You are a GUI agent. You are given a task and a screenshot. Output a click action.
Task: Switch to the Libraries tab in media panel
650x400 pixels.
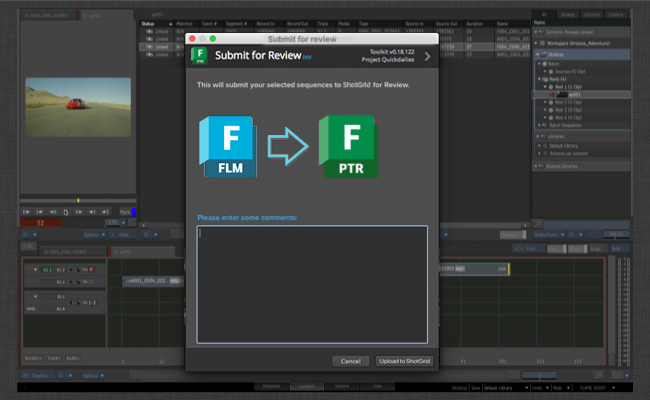point(592,15)
